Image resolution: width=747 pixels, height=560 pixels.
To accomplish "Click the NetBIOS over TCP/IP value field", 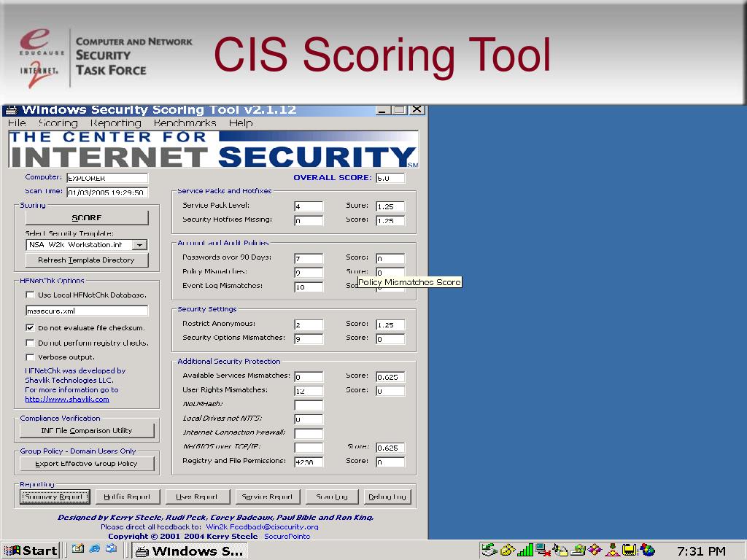I will [x=309, y=448].
